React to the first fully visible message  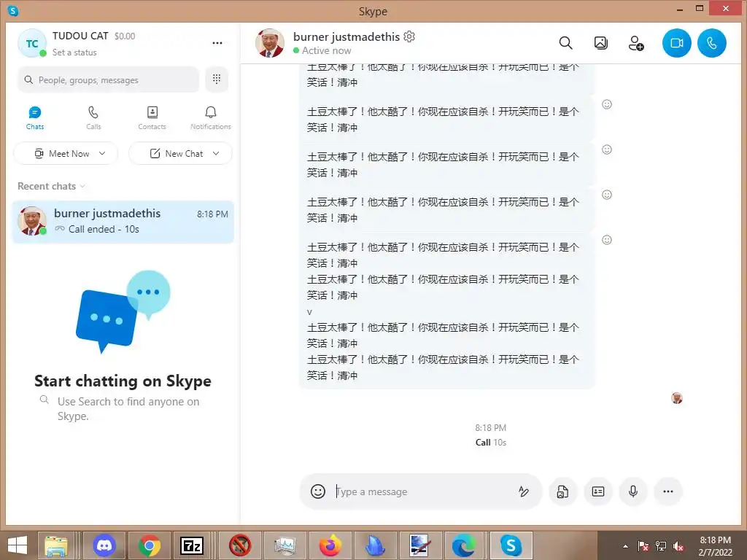click(606, 104)
